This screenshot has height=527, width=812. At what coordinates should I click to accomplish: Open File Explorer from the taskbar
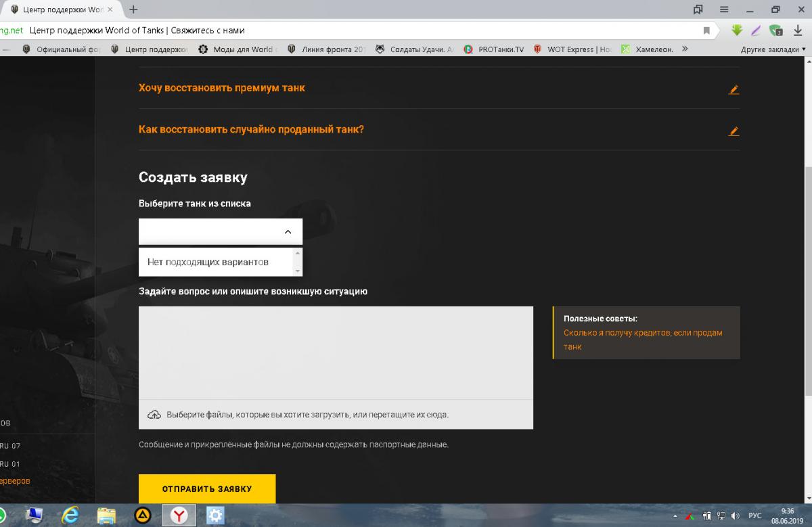[x=106, y=515]
